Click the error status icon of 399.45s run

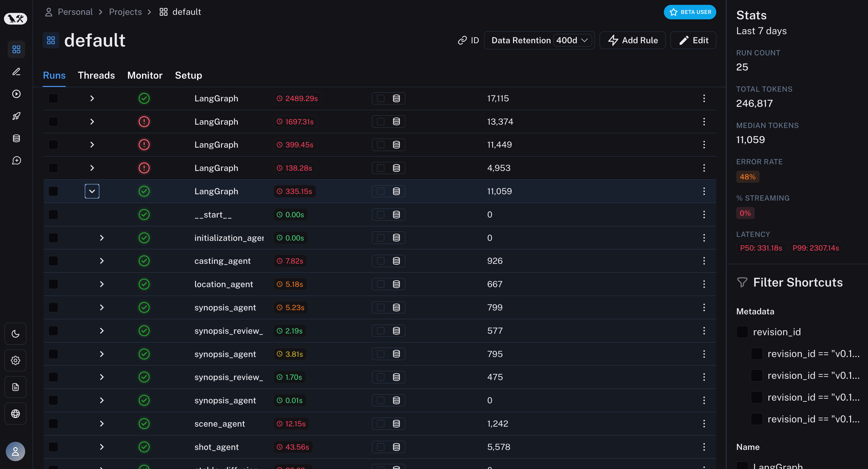pyautogui.click(x=144, y=145)
